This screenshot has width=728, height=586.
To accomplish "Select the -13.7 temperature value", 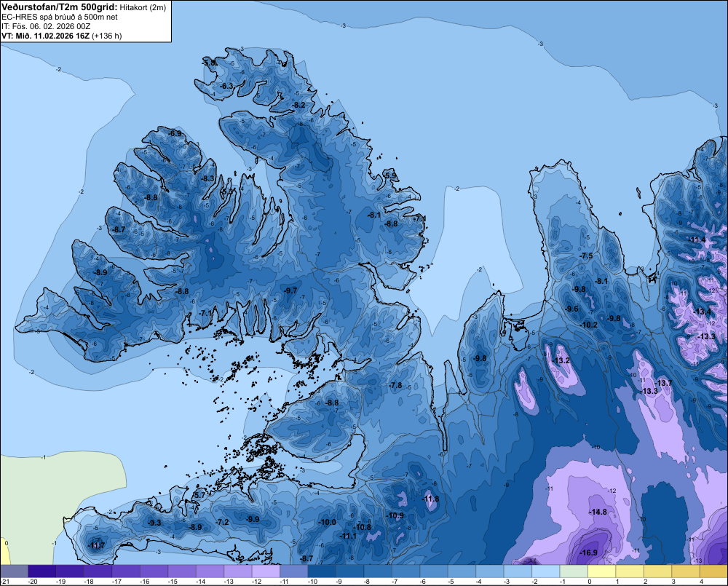I will pos(663,383).
